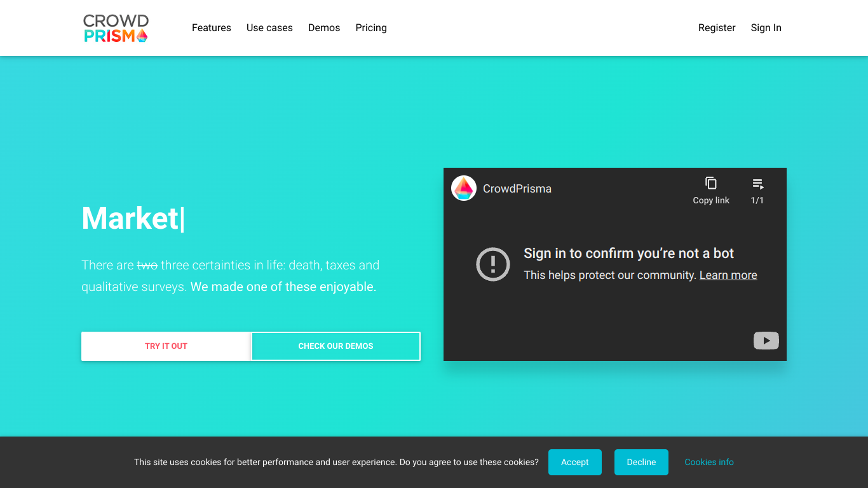Open the Register link
This screenshot has width=868, height=488.
tap(717, 28)
